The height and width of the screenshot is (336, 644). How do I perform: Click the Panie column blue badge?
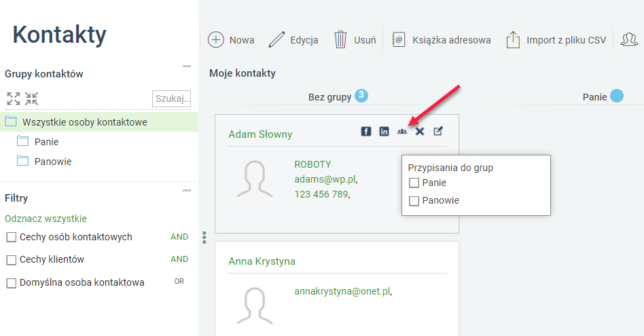click(x=617, y=96)
